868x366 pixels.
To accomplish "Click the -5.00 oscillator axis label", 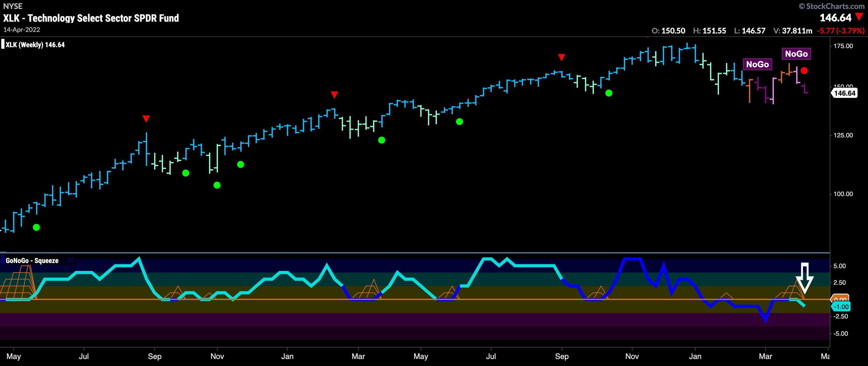I will click(x=840, y=333).
